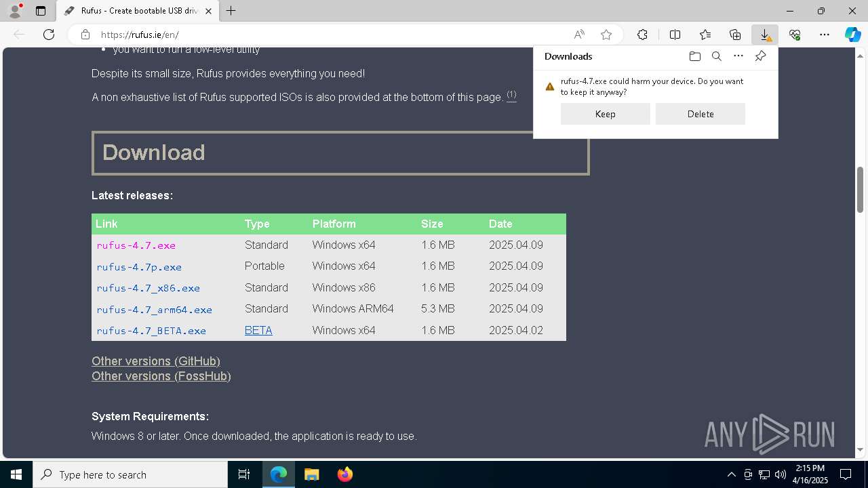Open Task View on taskbar
This screenshot has height=488, width=868.
pos(244,474)
